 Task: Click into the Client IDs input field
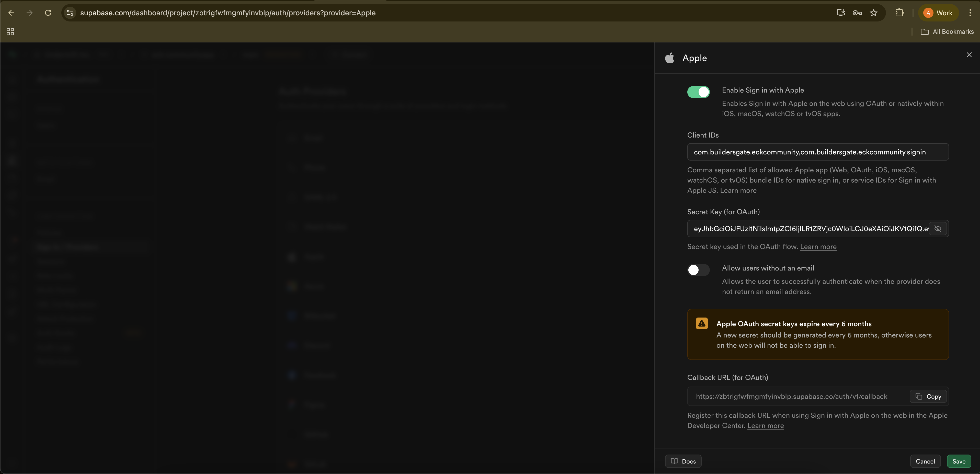(818, 152)
